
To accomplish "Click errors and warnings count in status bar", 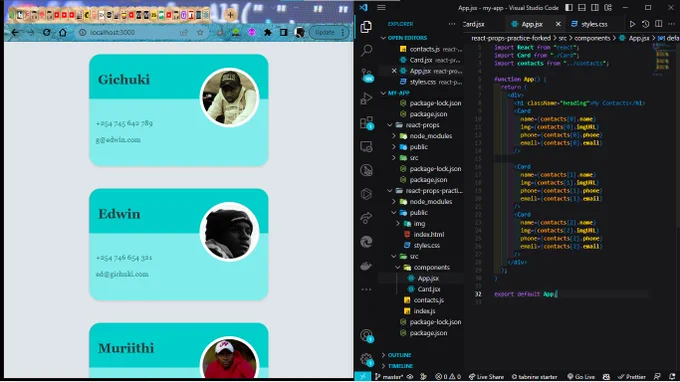I will pos(448,376).
